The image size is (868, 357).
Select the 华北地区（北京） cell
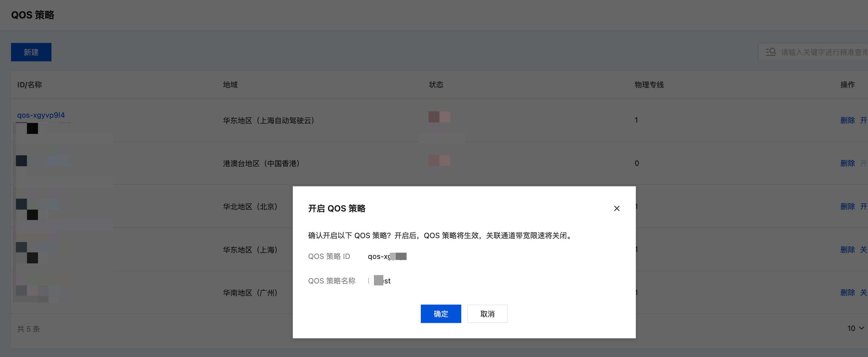[250, 207]
